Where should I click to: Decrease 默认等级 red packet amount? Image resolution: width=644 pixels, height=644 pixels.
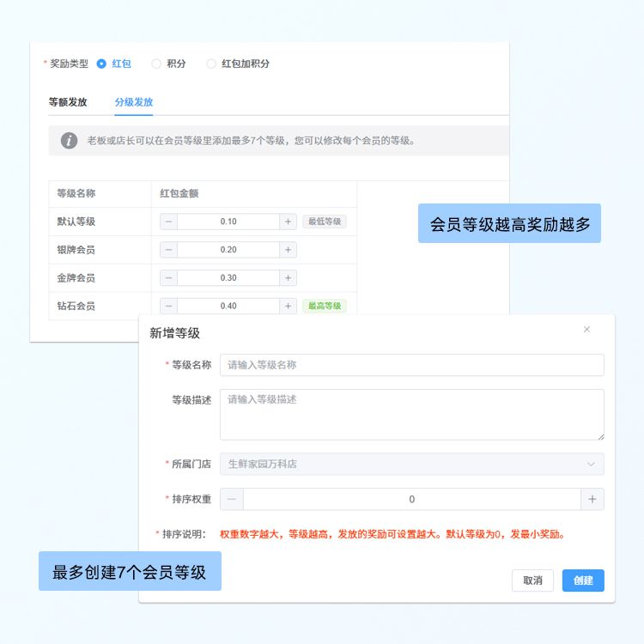pos(169,222)
